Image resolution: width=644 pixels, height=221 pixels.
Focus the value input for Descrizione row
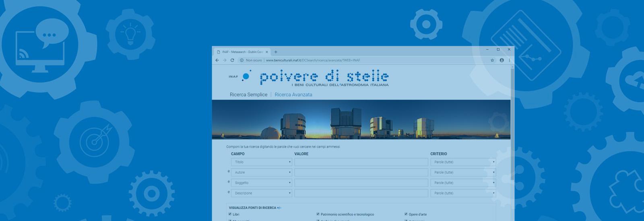361,193
